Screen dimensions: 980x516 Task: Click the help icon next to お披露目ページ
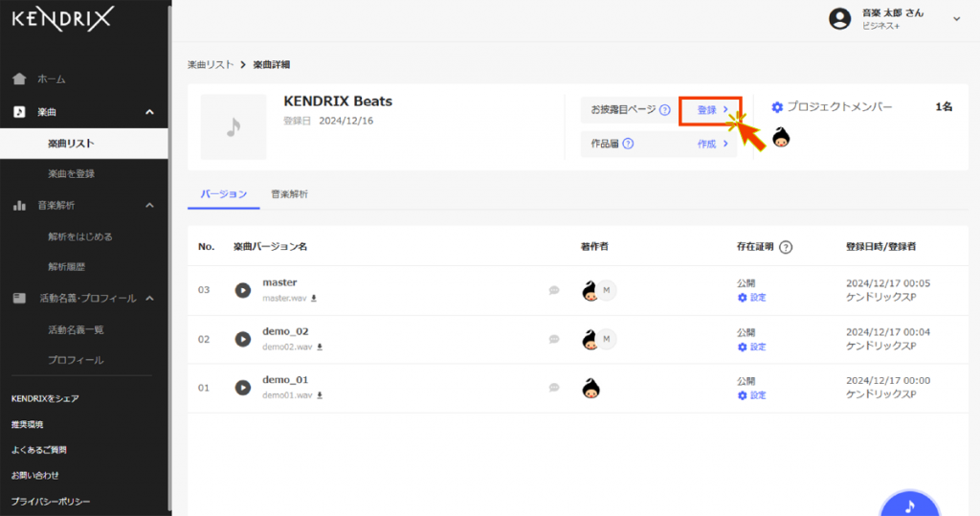pyautogui.click(x=664, y=110)
